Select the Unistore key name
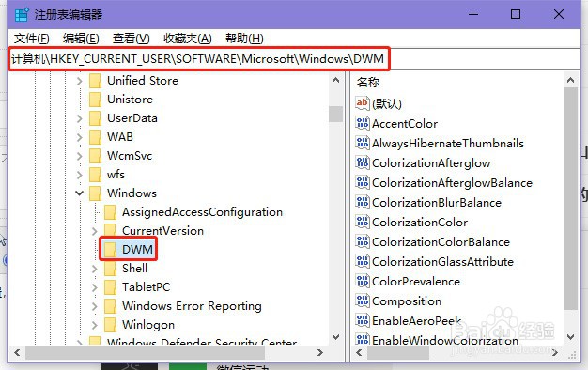Screen dimensions: 588x370 pyautogui.click(x=130, y=100)
